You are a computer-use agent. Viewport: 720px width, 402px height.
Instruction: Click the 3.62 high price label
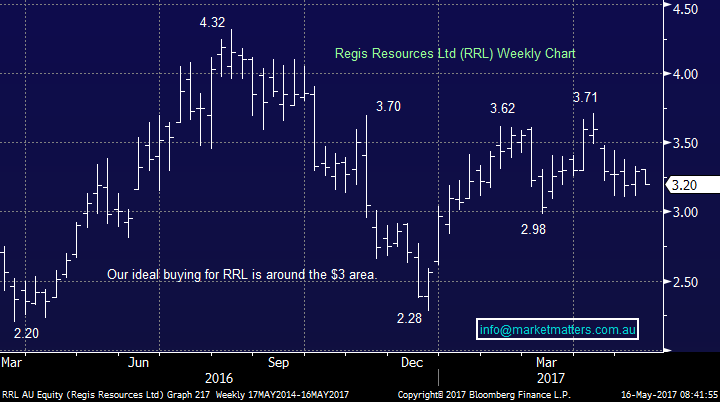502,108
